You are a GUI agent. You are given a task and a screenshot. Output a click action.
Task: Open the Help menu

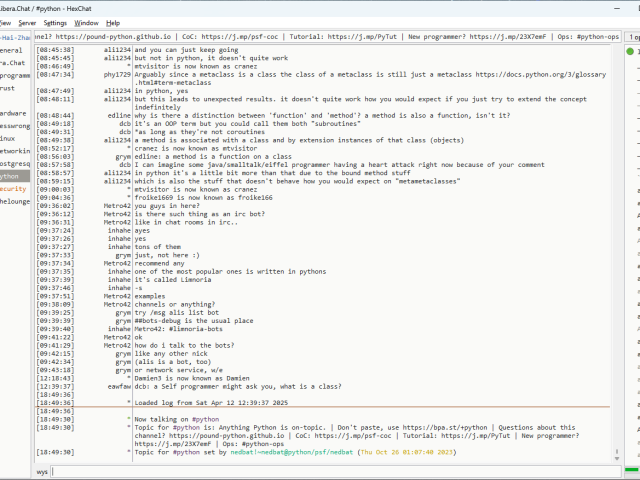tap(113, 22)
